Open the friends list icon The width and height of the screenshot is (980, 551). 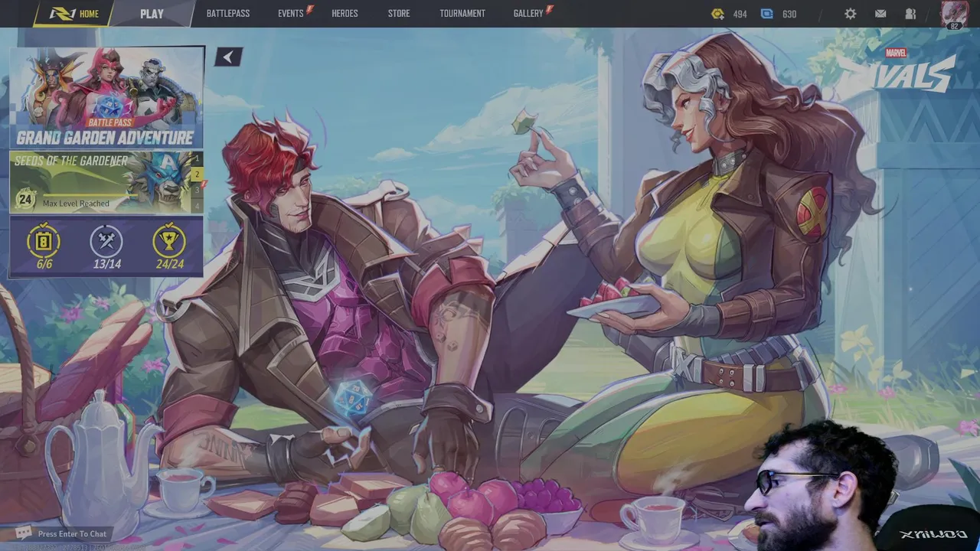click(x=910, y=14)
